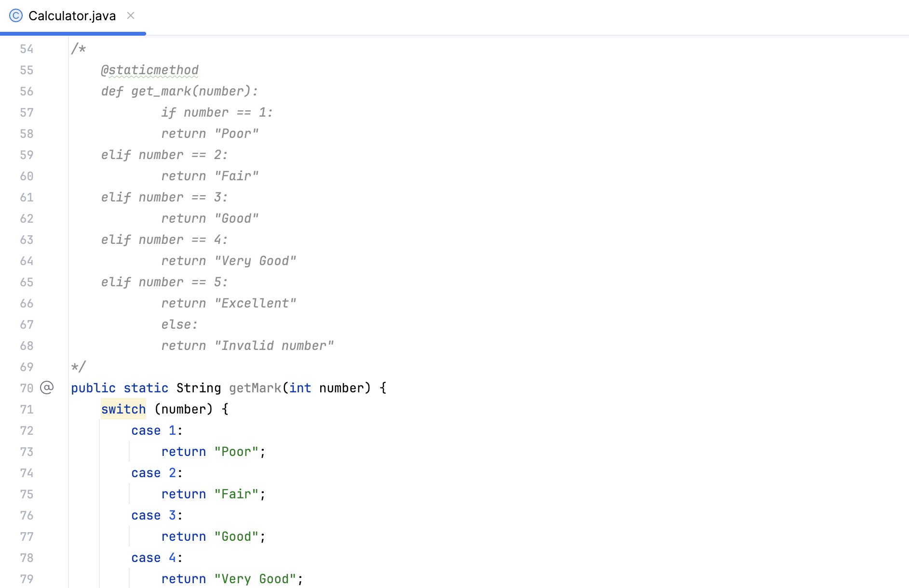Close the Calculator.java tab
Screen dimensions: 909x588
click(130, 15)
